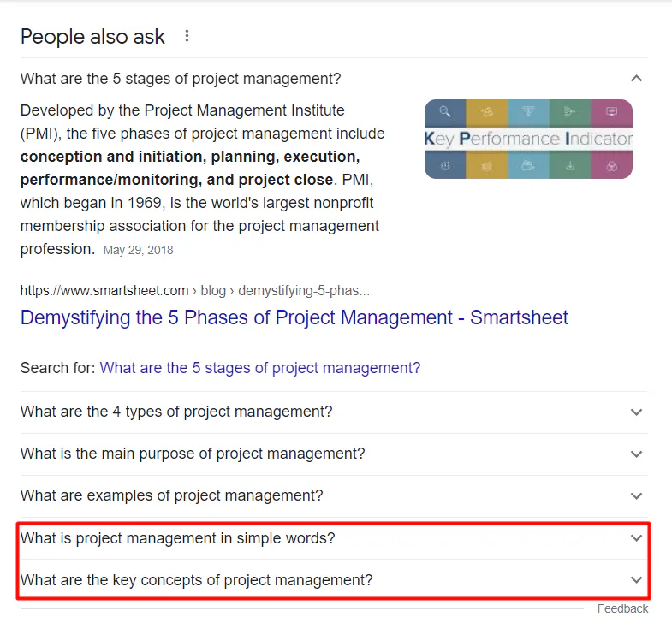Click the bold 'conception and initiation, planning, execution' text
672x623 pixels.
click(190, 157)
